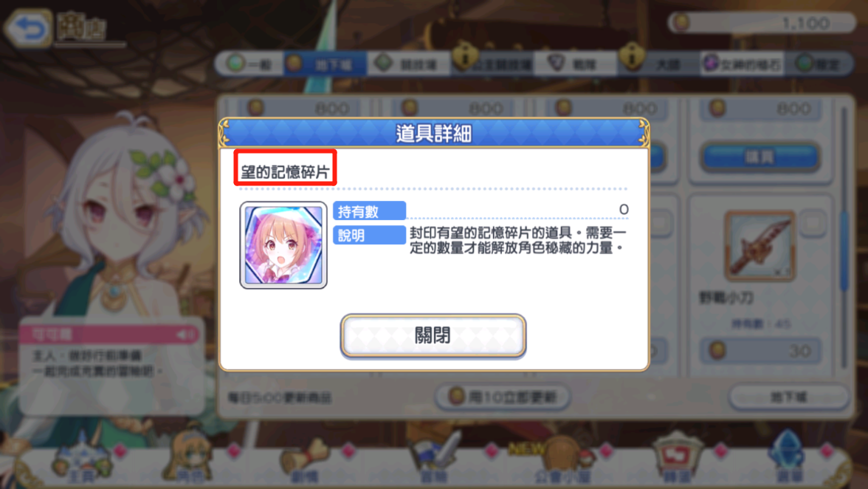868x489 pixels.
Task: Open the character menu icon 角色
Action: 190,459
